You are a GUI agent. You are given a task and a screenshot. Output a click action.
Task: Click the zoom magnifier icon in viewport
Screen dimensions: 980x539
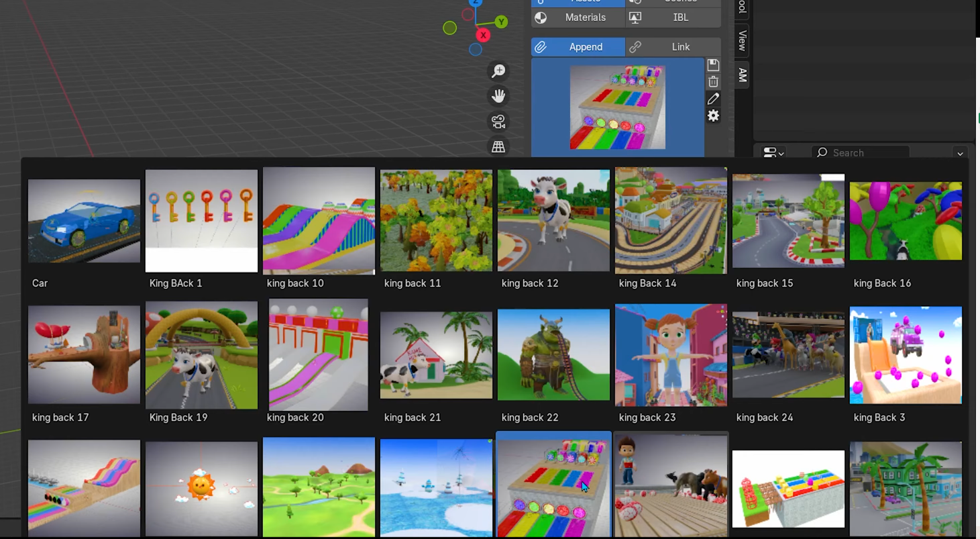[x=498, y=71]
